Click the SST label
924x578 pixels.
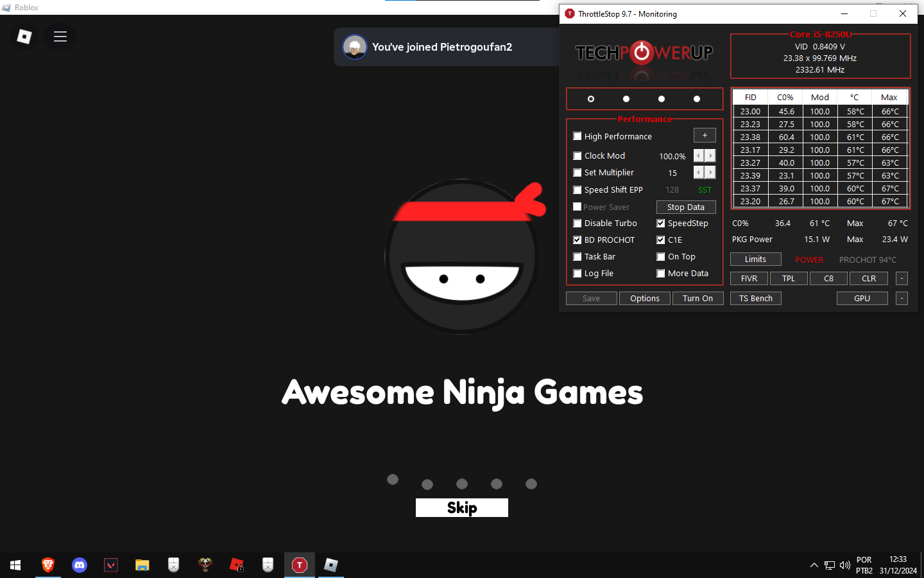pos(705,190)
